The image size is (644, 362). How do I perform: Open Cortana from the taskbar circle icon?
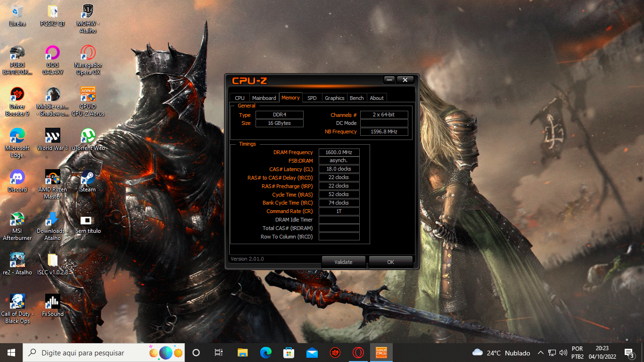point(196,353)
